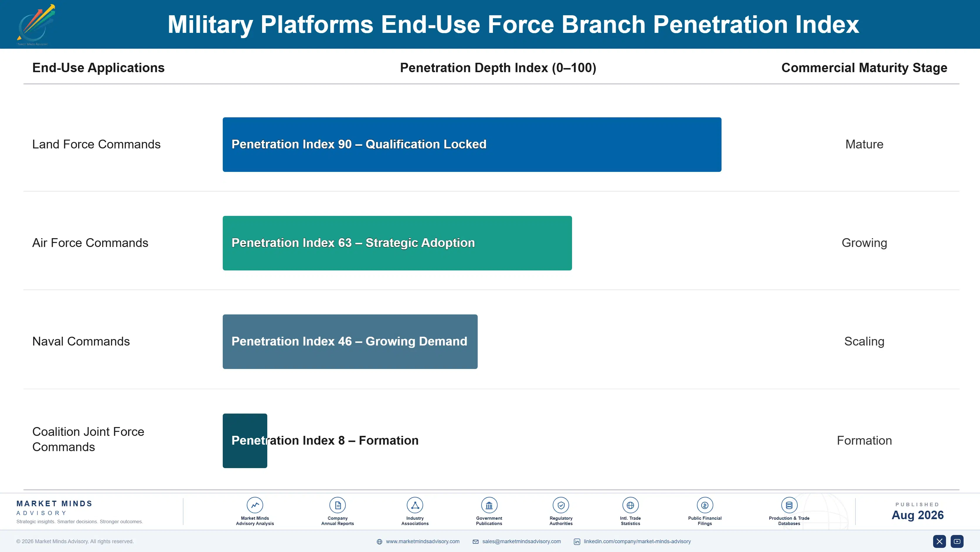Click the 'Coalition Joint Force Commands' label
Viewport: 980px width, 552px height.
click(x=88, y=439)
